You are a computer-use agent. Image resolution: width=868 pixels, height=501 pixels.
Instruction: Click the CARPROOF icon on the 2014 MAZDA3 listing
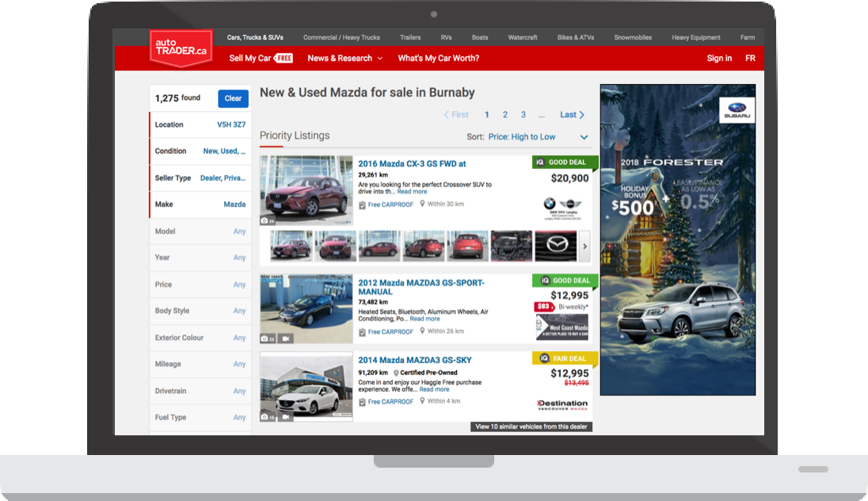(x=362, y=402)
